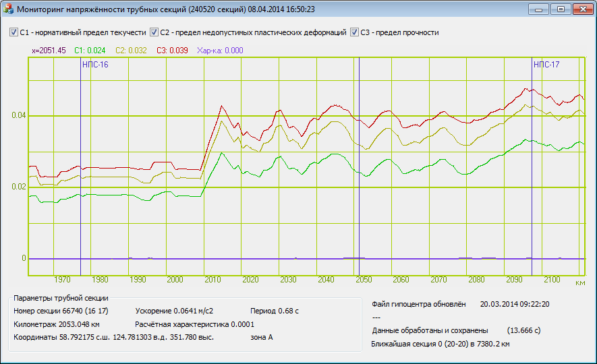This screenshot has width=597, height=364.
Task: Click the 2090 km axis label
Action: (x=514, y=280)
